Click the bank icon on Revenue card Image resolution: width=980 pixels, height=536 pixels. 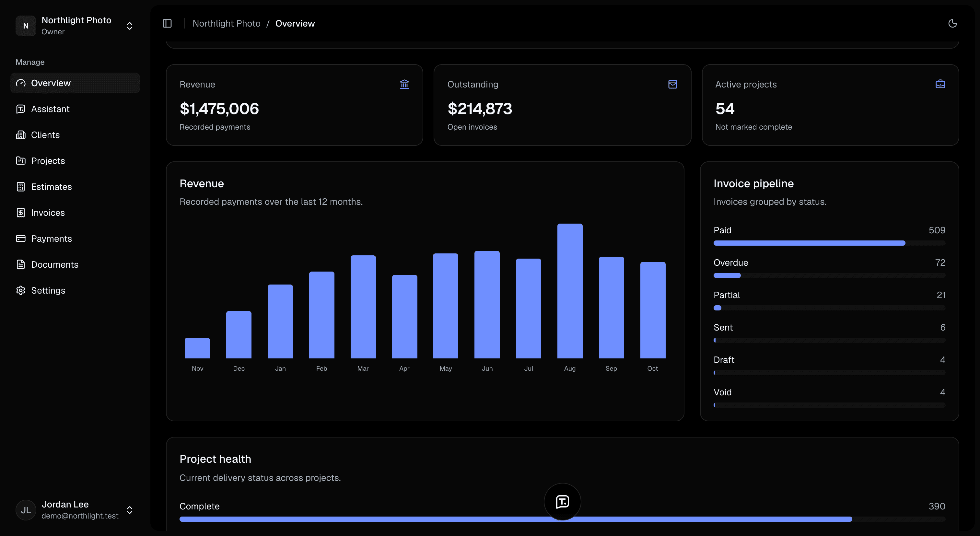pos(404,84)
